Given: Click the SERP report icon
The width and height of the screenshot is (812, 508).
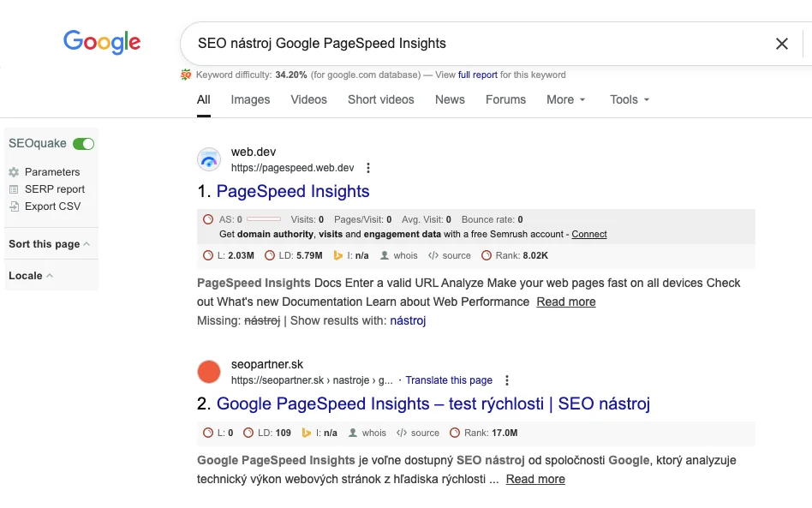Looking at the screenshot, I should 14,189.
